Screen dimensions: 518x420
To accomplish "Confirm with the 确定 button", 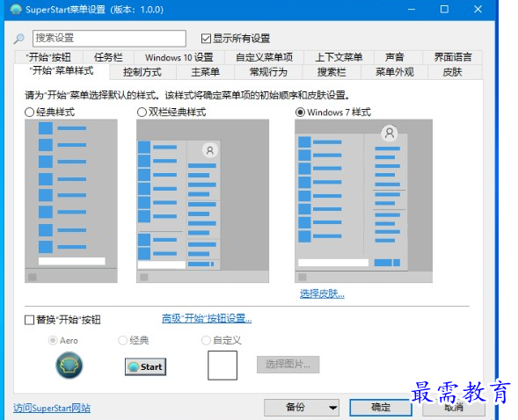I will click(381, 408).
